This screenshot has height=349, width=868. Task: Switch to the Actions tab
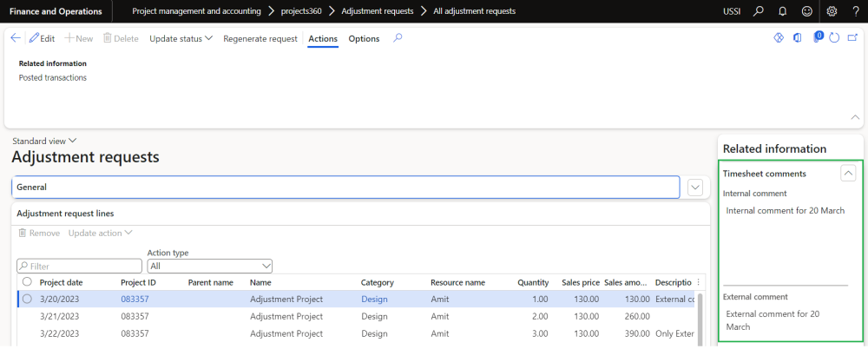[x=322, y=38]
